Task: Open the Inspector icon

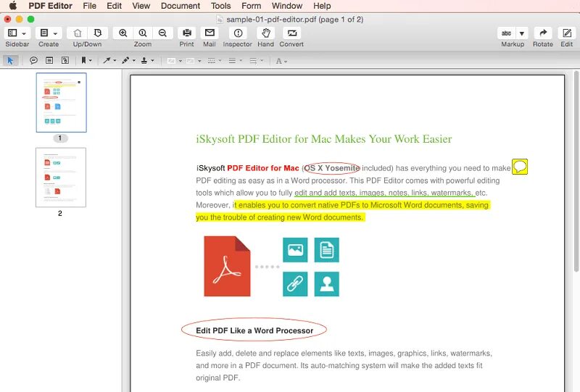Action: pyautogui.click(x=238, y=33)
